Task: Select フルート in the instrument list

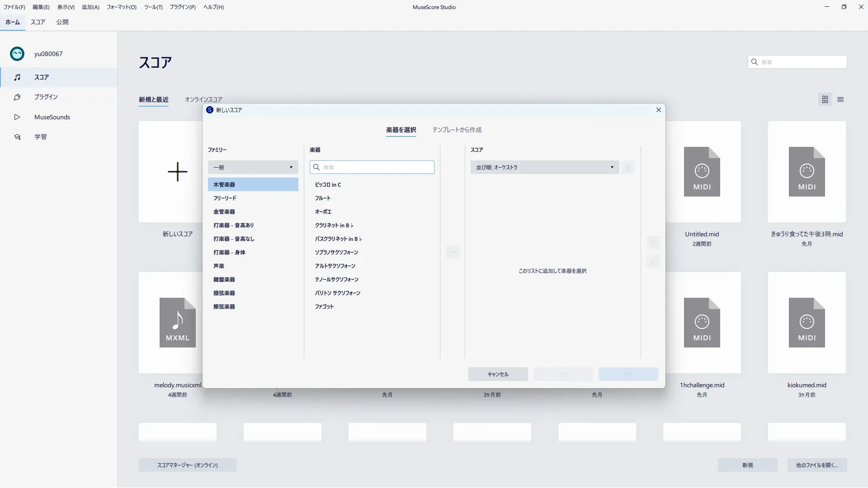Action: tap(323, 198)
